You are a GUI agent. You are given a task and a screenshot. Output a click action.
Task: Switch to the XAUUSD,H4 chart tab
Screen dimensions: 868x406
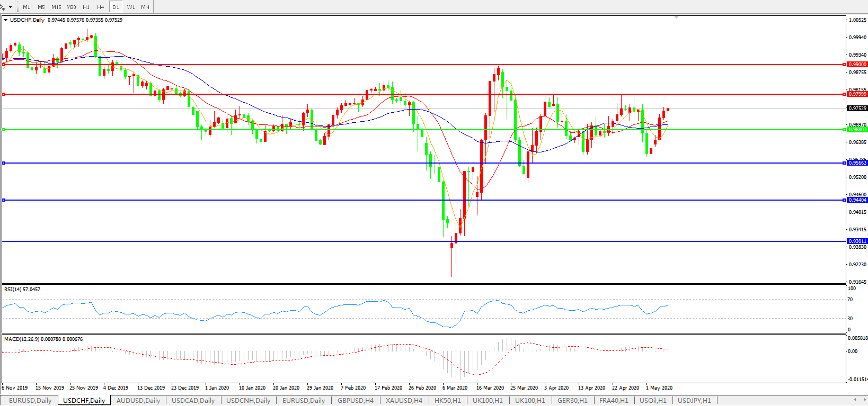(404, 401)
